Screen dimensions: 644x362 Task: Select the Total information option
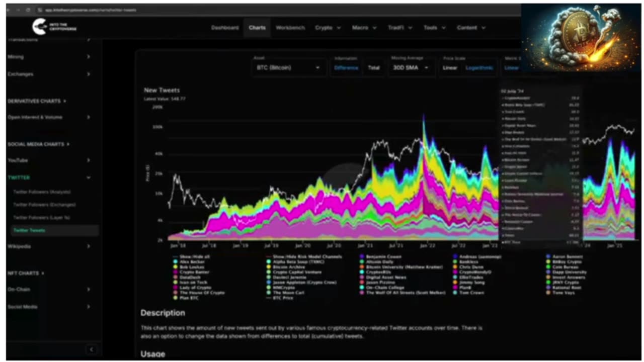coord(374,68)
